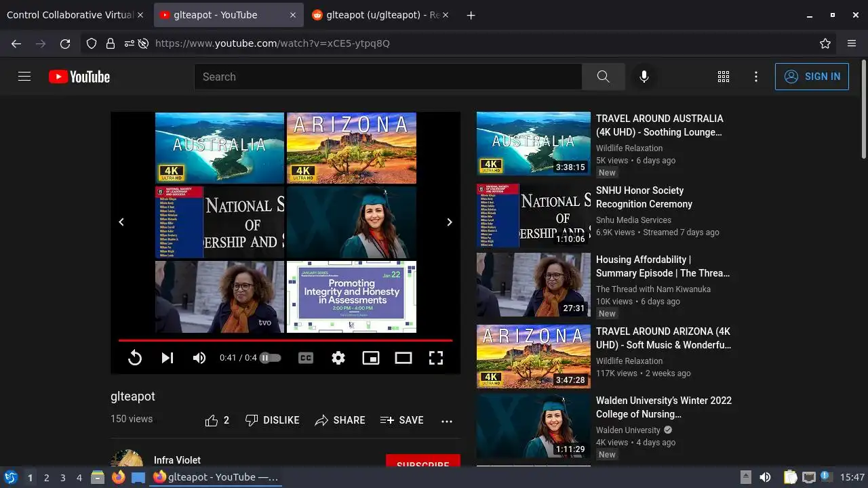Enable miniplayer mode
This screenshot has height=488, width=868.
371,358
